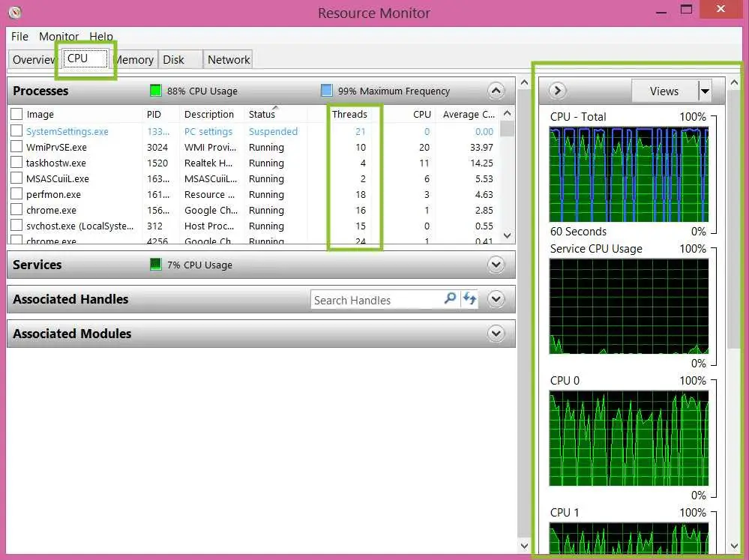Click the Services section header title
The height and width of the screenshot is (560, 749).
point(37,265)
